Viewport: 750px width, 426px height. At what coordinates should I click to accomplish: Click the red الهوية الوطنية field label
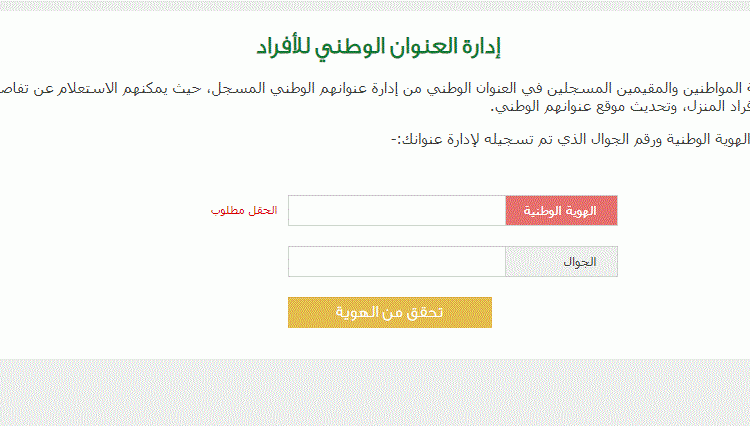(562, 210)
